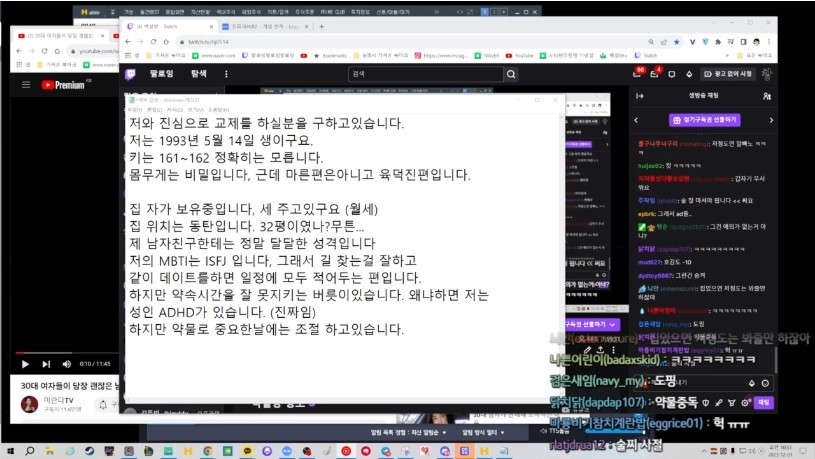Click the Twitch logo home icon
815x459 pixels.
click(x=132, y=73)
